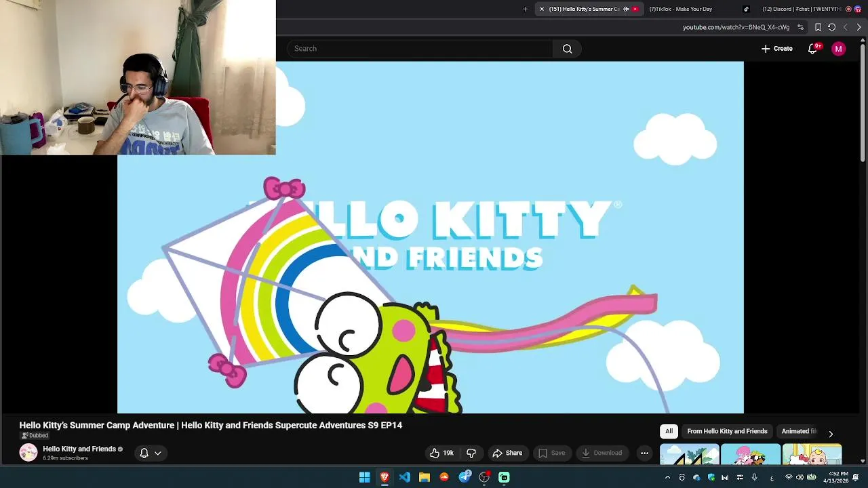This screenshot has height=488, width=868.
Task: Open the volume speaker tray icon
Action: point(800,478)
